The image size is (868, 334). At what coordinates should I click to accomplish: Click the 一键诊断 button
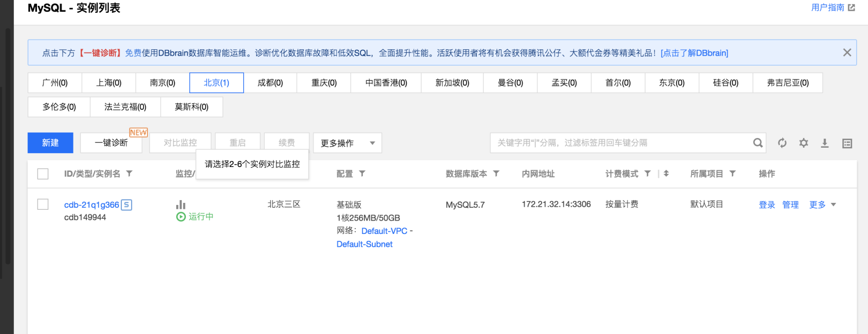coord(111,143)
